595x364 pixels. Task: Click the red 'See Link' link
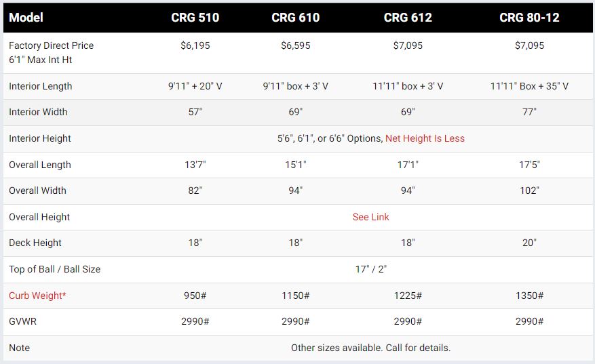(x=370, y=217)
